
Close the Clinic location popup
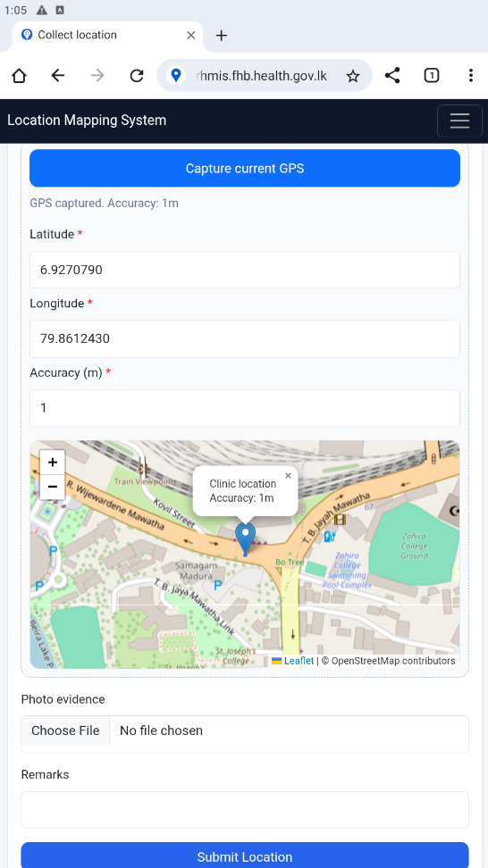tap(288, 475)
